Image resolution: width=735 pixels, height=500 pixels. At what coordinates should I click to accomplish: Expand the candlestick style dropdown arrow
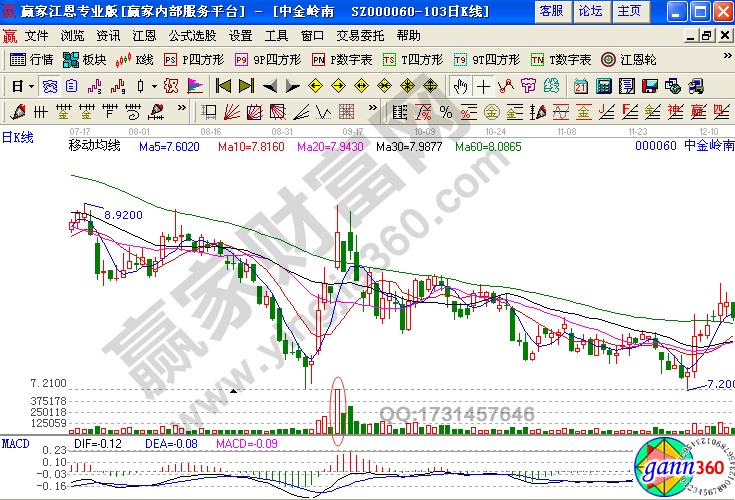click(153, 85)
